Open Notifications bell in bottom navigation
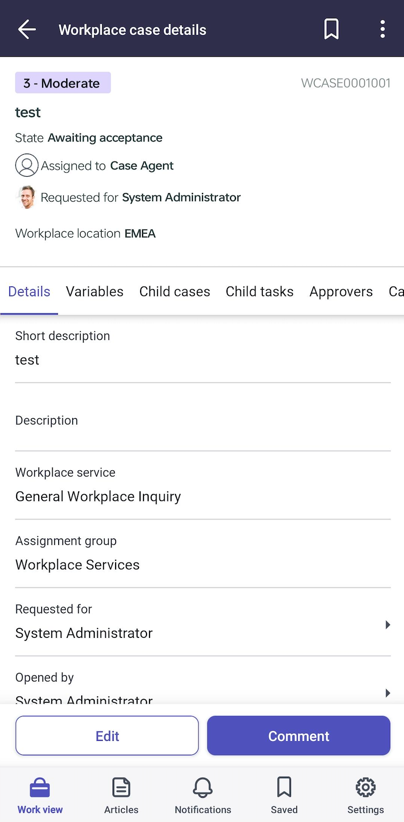This screenshot has height=822, width=404. coord(203,796)
